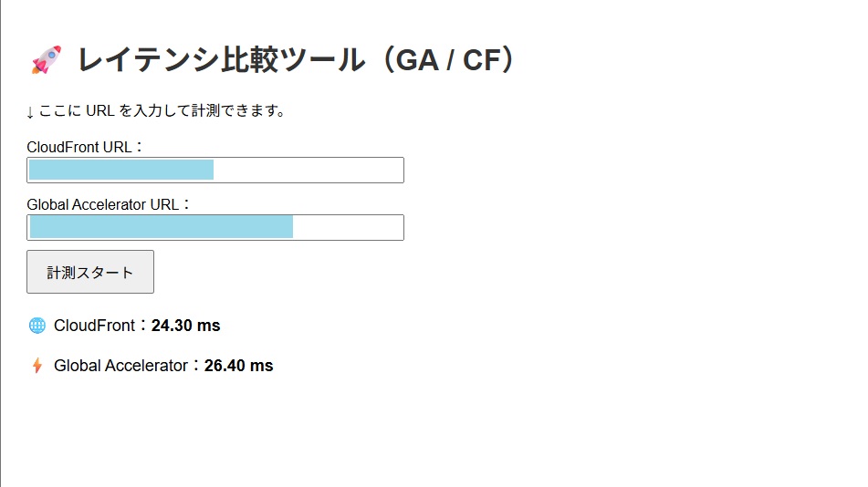The image size is (868, 487).
Task: Click the "Global Accelerator URL：" field label
Action: 109,204
